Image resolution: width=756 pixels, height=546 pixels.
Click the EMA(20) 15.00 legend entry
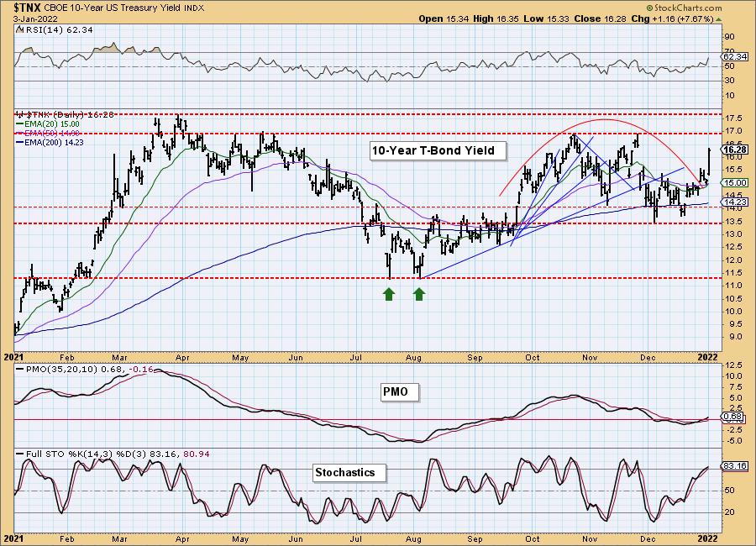tap(51, 124)
